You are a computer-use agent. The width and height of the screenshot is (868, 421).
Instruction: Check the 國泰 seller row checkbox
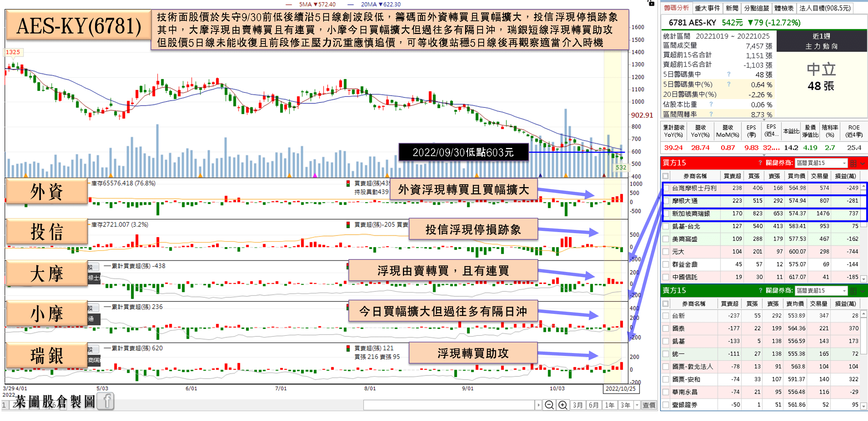pyautogui.click(x=666, y=329)
